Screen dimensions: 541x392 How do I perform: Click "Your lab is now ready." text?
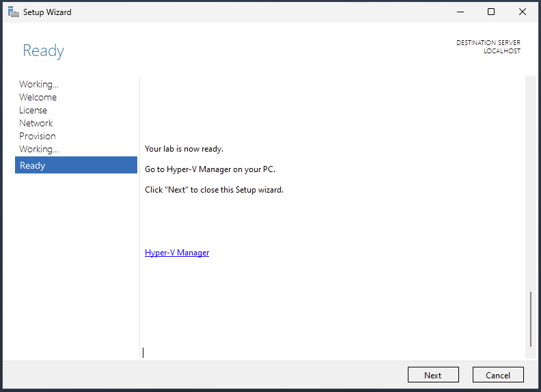click(184, 149)
